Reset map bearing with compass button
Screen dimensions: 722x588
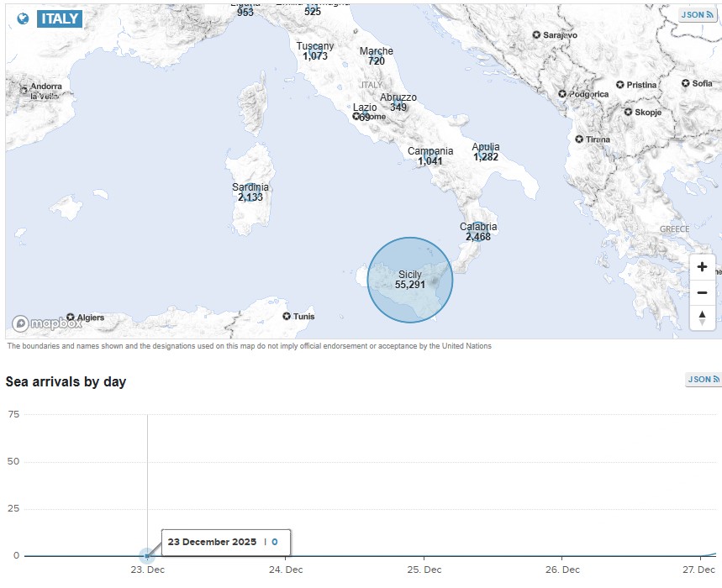[x=702, y=318]
